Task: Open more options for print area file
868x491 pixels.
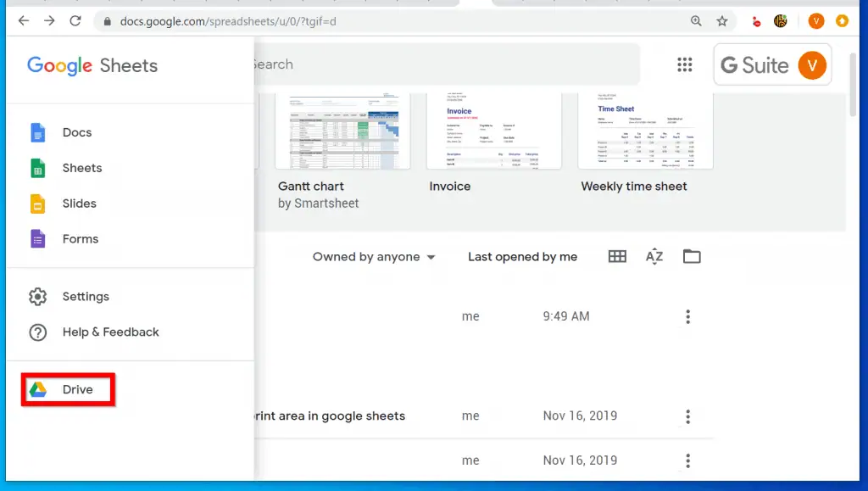Action: point(688,416)
